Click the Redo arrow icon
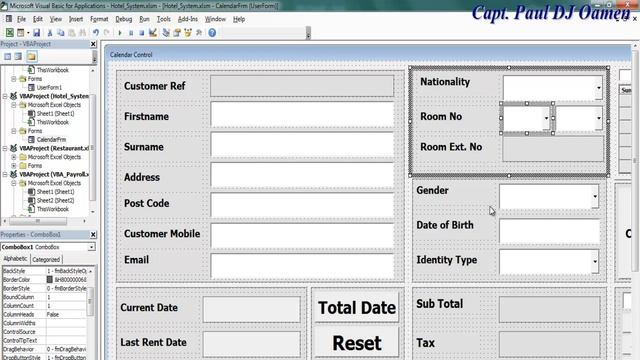The height and width of the screenshot is (360, 640). click(x=107, y=33)
